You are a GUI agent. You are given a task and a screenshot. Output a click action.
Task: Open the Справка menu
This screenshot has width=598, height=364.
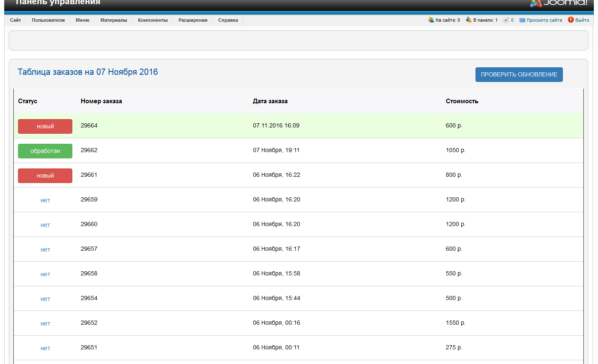[x=228, y=20]
